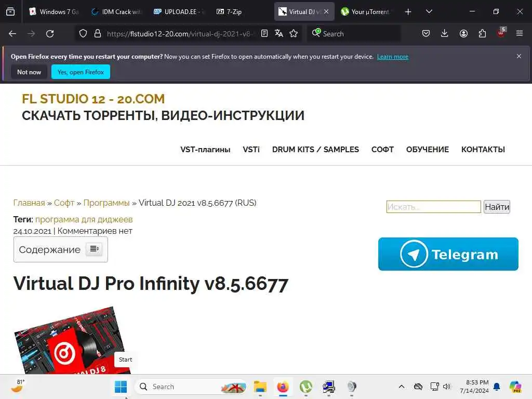Open the notification bell icon
Viewport: 532px width, 399px height.
coord(497,387)
